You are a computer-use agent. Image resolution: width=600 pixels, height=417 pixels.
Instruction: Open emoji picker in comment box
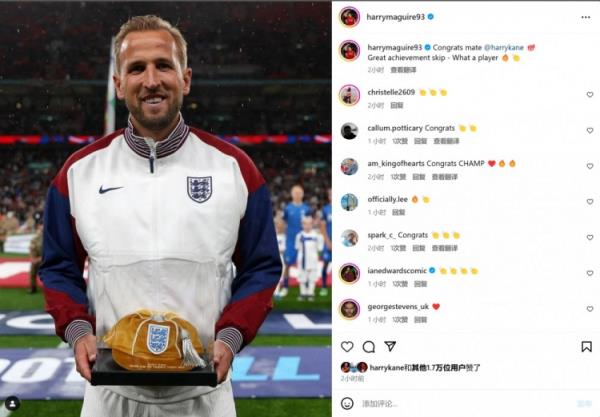(x=347, y=404)
